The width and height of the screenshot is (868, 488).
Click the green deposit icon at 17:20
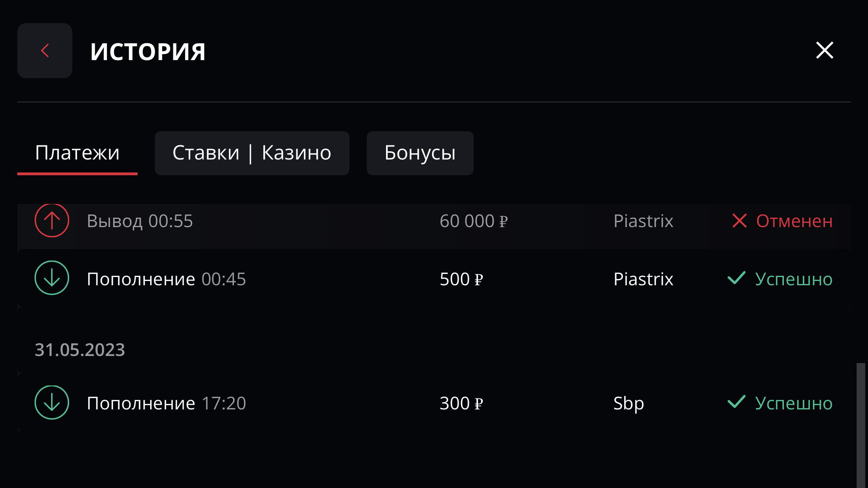(52, 402)
